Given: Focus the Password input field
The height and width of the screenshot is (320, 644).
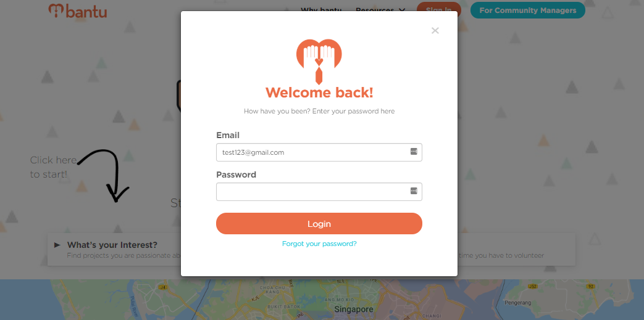Looking at the screenshot, I should tap(319, 192).
